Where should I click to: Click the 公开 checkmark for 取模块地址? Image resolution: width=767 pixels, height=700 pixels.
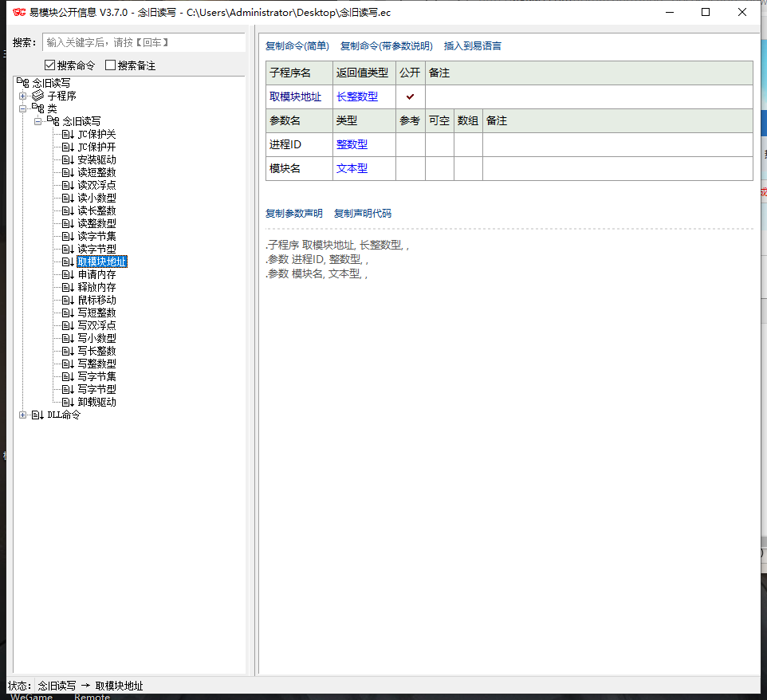[411, 96]
